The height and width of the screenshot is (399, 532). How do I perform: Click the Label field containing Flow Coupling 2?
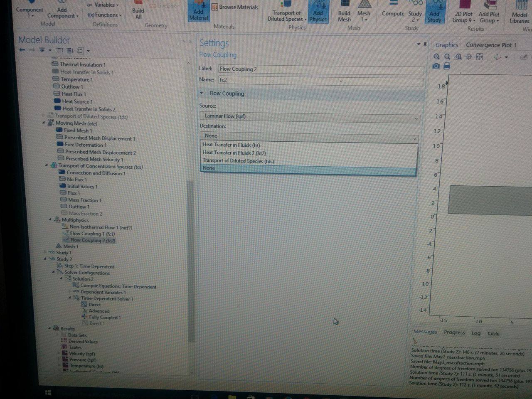[320, 69]
